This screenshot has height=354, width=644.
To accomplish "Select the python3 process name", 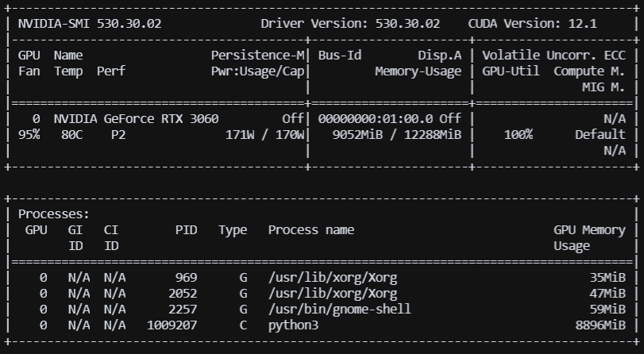I will (x=293, y=325).
